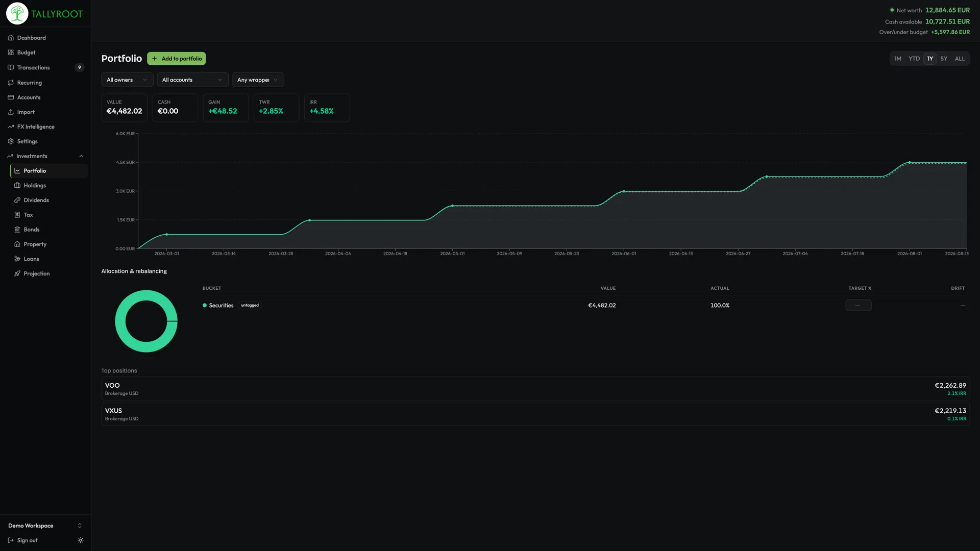
Task: Open the VOO position row
Action: 535,389
